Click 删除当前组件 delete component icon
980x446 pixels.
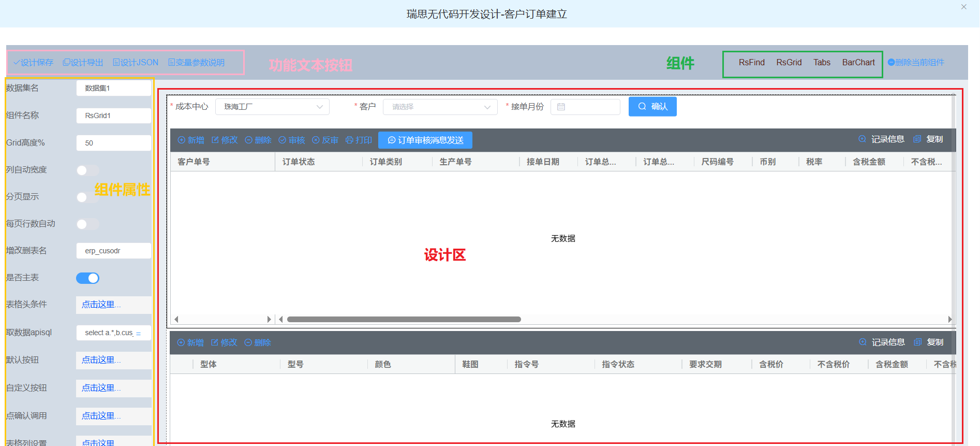(891, 63)
